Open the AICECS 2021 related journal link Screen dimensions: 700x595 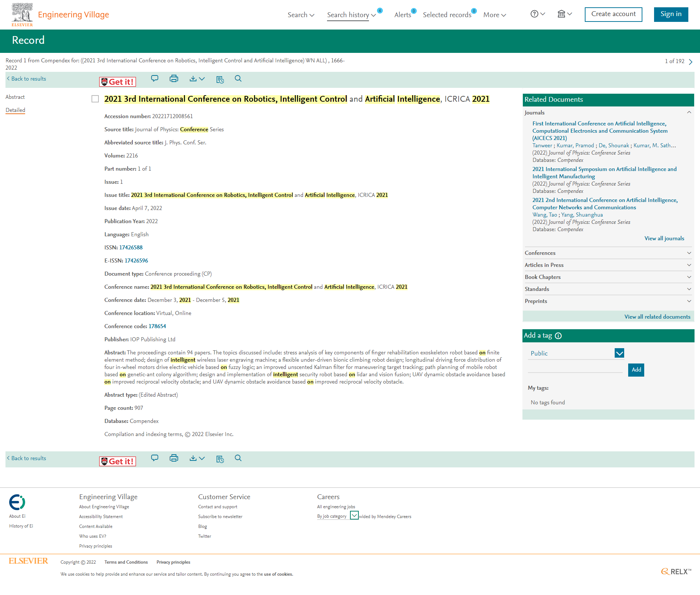(600, 131)
